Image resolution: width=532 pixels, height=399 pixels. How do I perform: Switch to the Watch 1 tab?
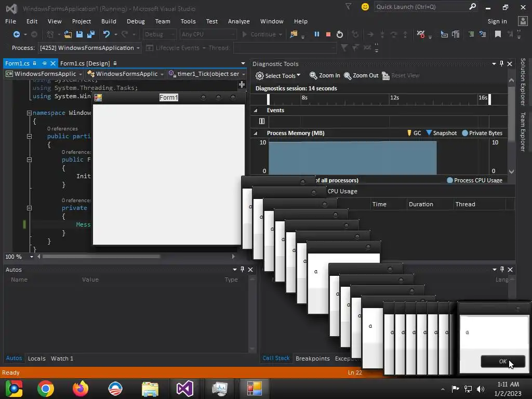[62, 358]
